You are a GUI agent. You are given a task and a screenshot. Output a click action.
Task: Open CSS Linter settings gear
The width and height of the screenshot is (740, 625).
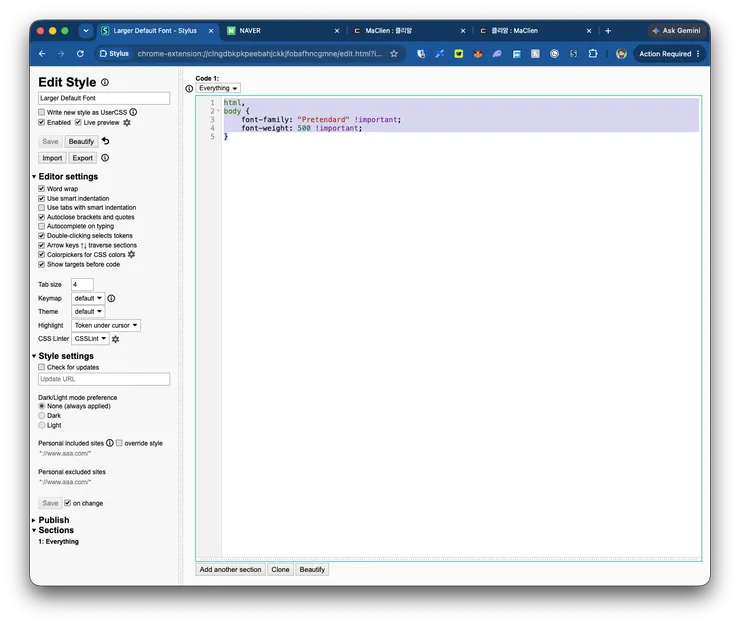coord(116,339)
